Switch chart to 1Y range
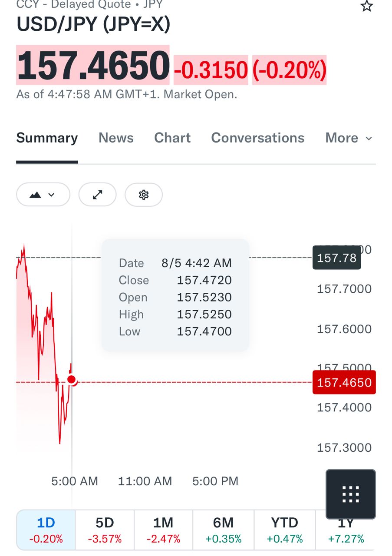This screenshot has width=392, height=556. coord(346,530)
